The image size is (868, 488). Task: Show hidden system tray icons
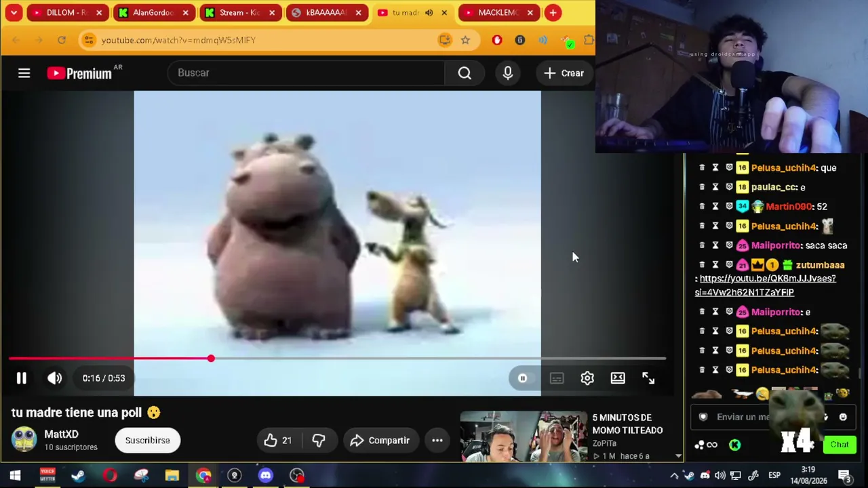674,476
